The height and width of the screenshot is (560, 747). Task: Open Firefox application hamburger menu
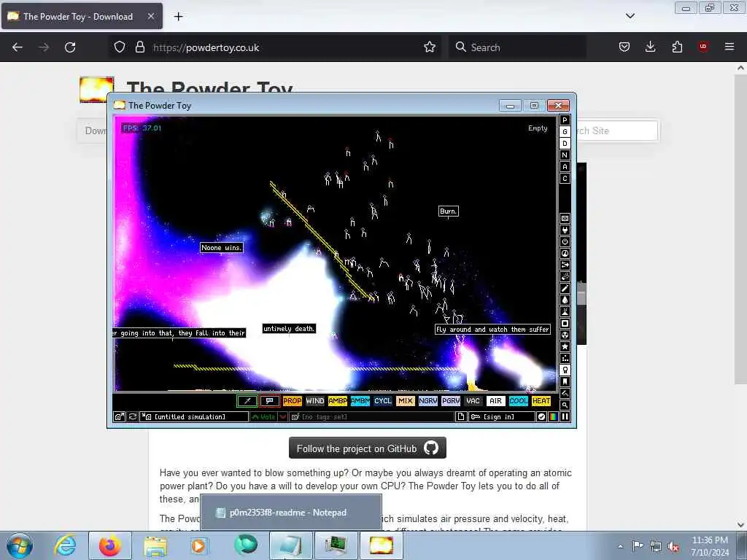pyautogui.click(x=729, y=47)
